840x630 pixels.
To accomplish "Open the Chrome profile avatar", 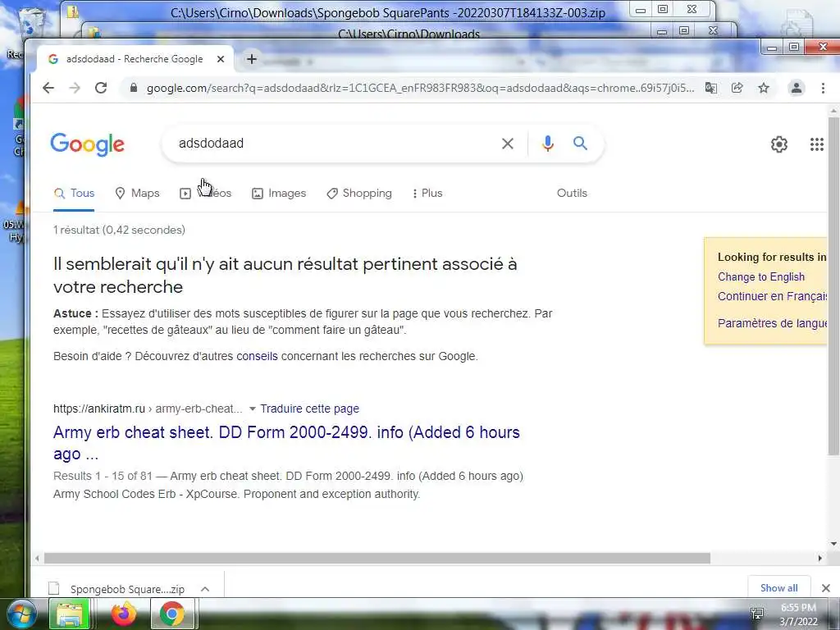I will tap(797, 88).
